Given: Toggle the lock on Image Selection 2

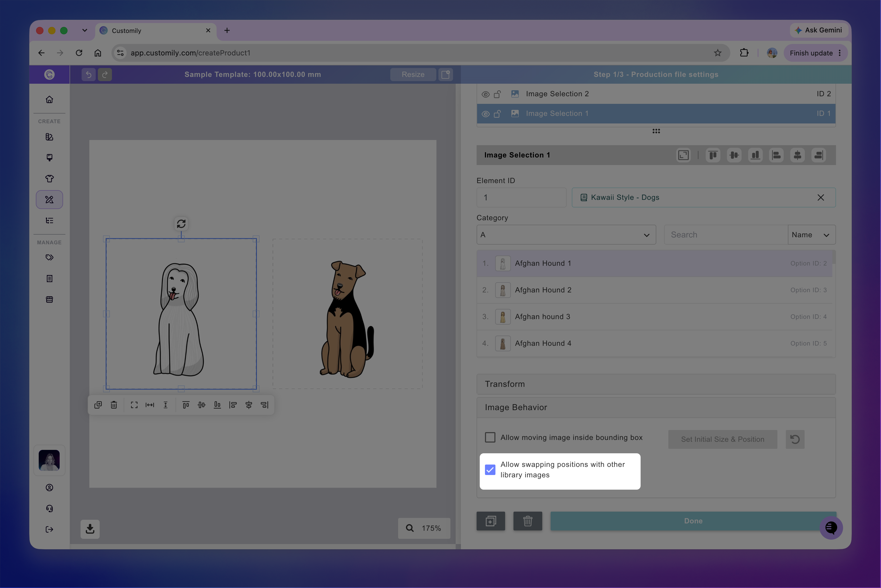Looking at the screenshot, I should 498,94.
